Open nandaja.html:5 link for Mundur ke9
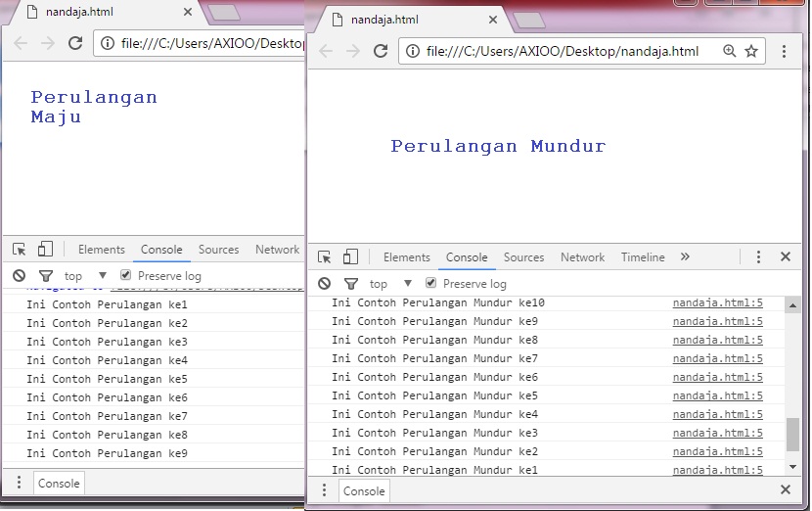Image resolution: width=812 pixels, height=511 pixels. tap(718, 321)
